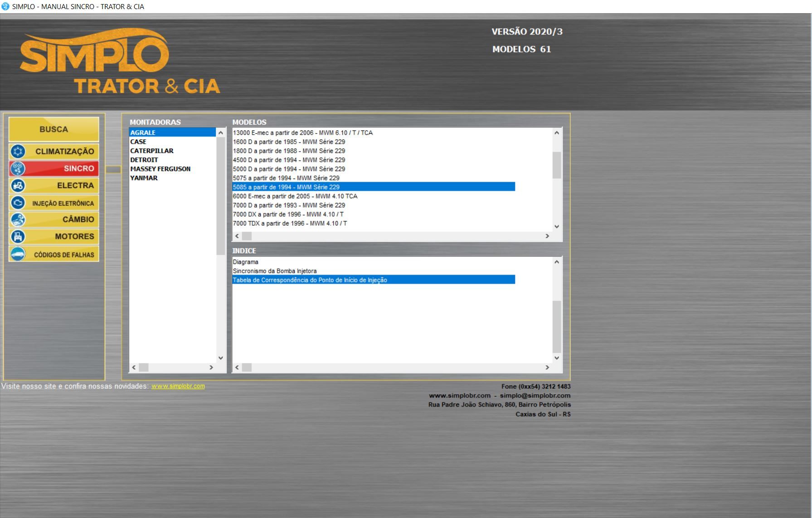The image size is (812, 518).
Task: Choose model 7000 DX a partir de 1996
Action: coord(288,214)
